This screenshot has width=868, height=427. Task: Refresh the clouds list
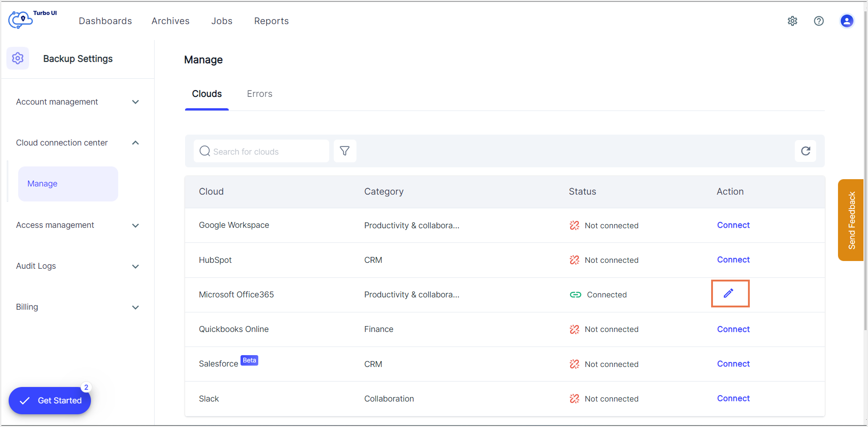805,151
